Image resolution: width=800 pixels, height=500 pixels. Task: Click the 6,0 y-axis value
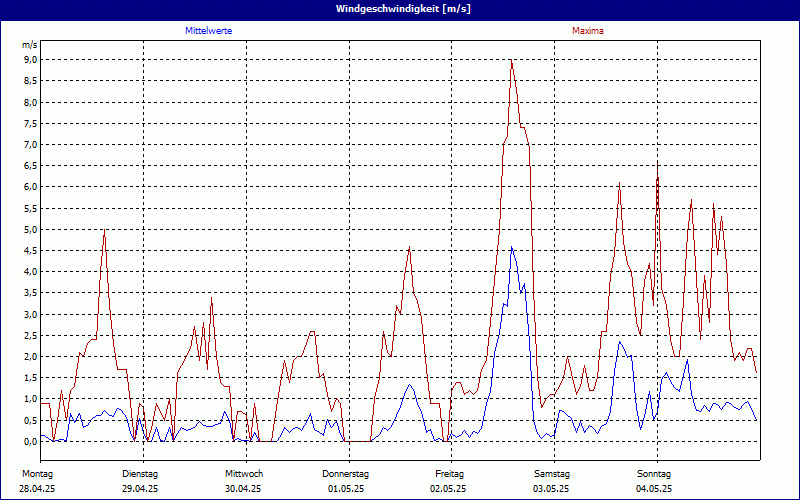30,187
